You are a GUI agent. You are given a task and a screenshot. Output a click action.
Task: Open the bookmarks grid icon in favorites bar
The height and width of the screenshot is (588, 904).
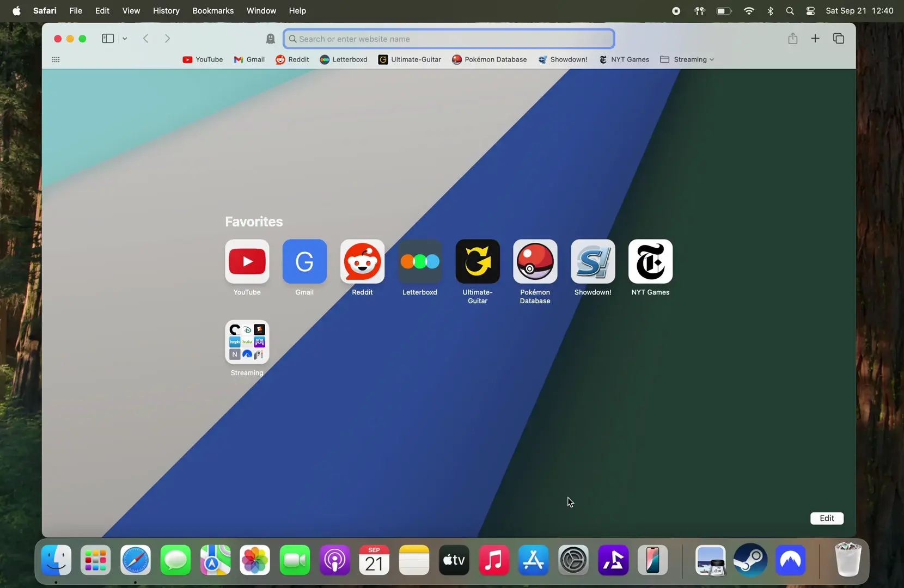pyautogui.click(x=56, y=60)
